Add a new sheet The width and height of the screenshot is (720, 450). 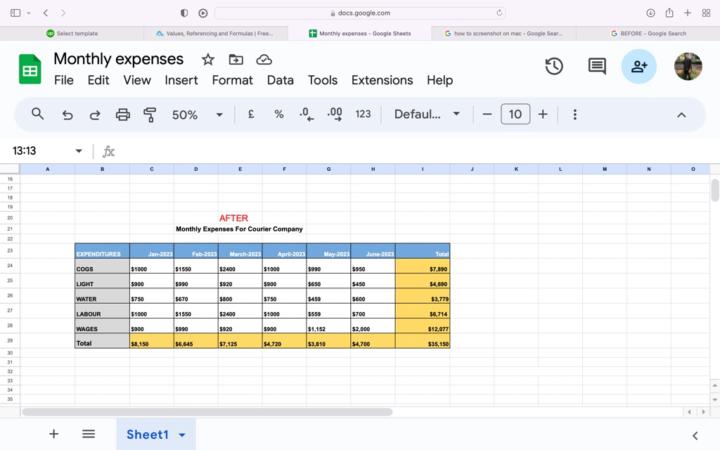point(54,434)
